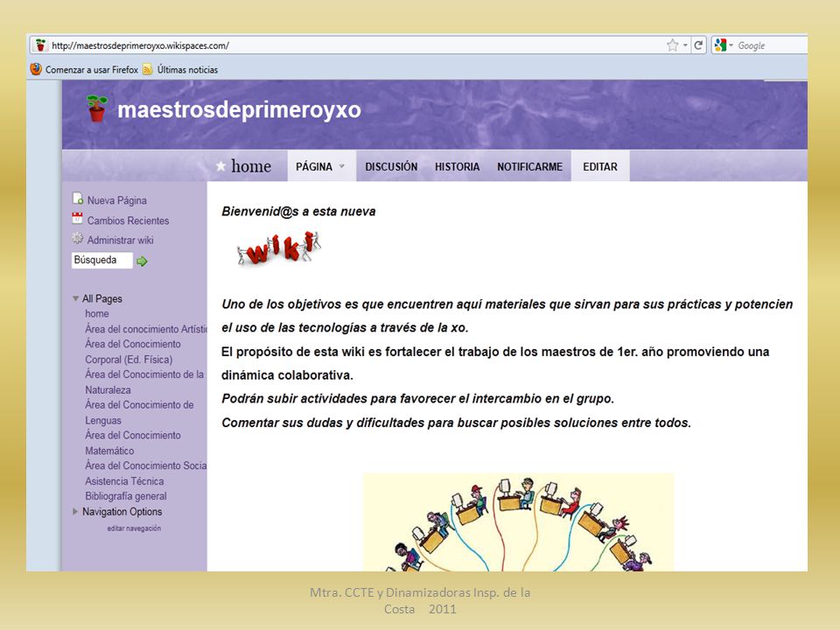The width and height of the screenshot is (840, 630).
Task: Click the URL address bar
Action: click(x=348, y=45)
